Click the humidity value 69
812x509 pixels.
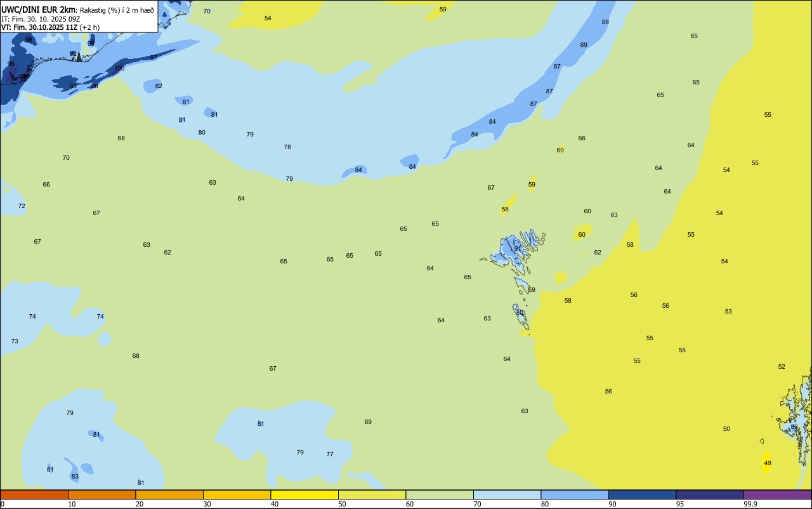tap(368, 422)
